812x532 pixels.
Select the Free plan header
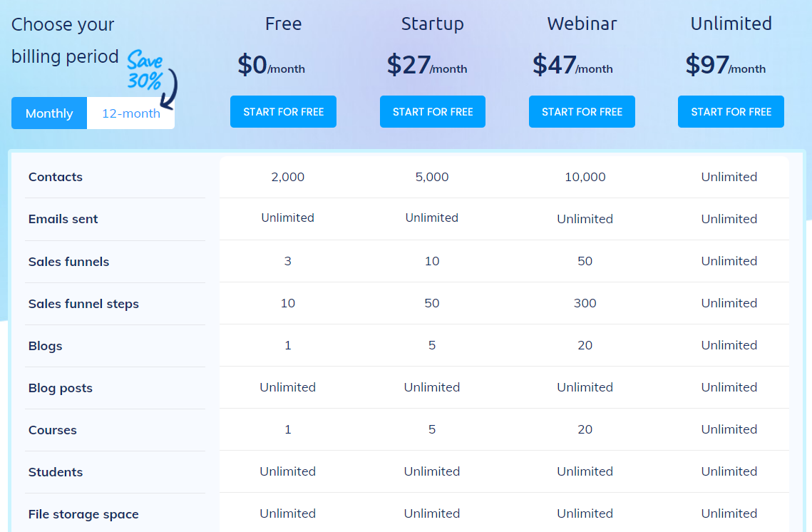[283, 24]
